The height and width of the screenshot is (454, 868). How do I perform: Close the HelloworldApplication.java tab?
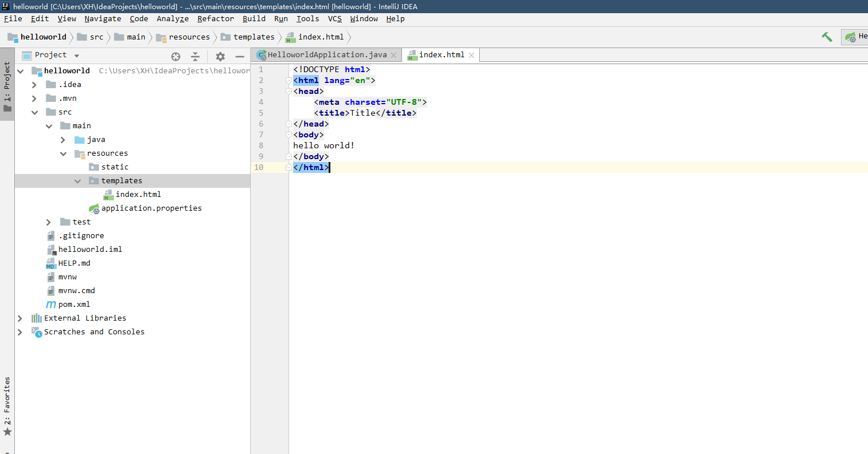(x=393, y=56)
